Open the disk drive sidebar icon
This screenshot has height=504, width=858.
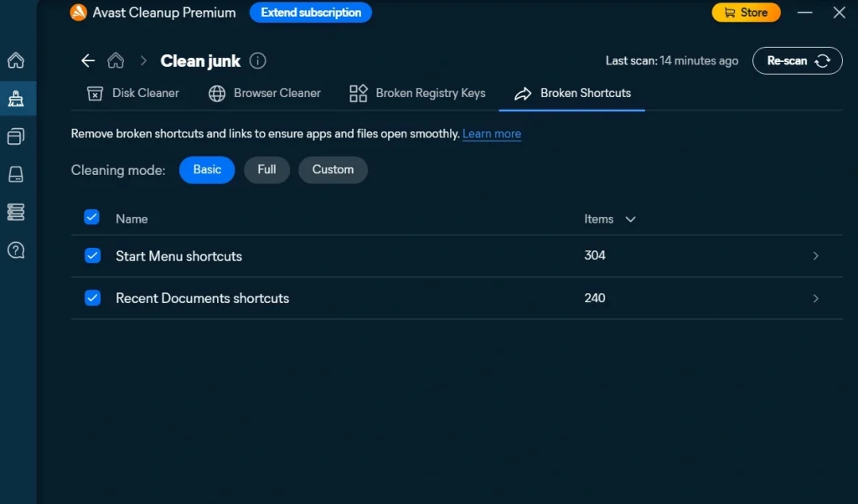(16, 174)
